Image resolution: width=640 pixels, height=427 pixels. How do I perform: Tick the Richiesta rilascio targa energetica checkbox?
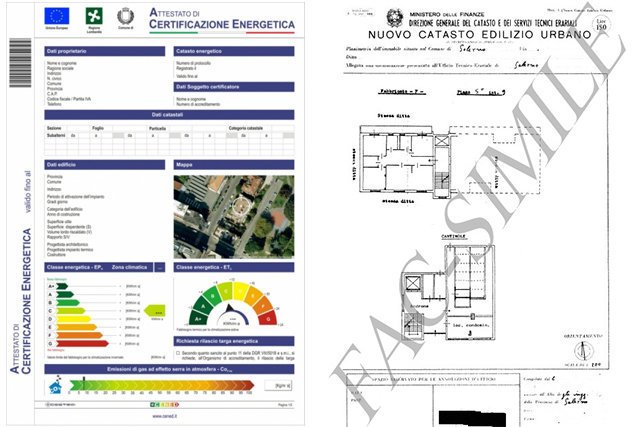pos(178,353)
